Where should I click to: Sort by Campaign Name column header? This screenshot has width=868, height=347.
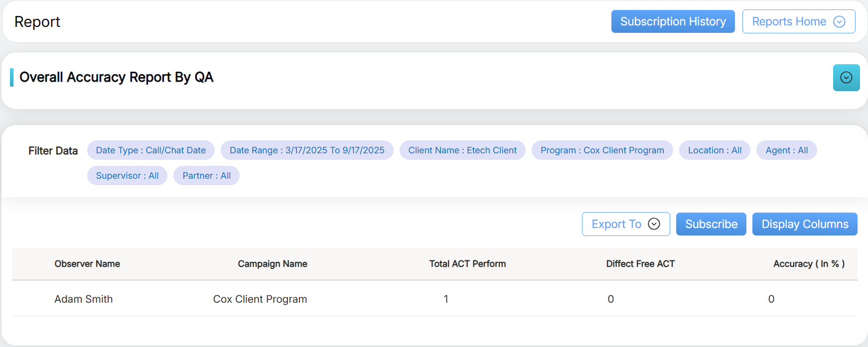click(272, 264)
